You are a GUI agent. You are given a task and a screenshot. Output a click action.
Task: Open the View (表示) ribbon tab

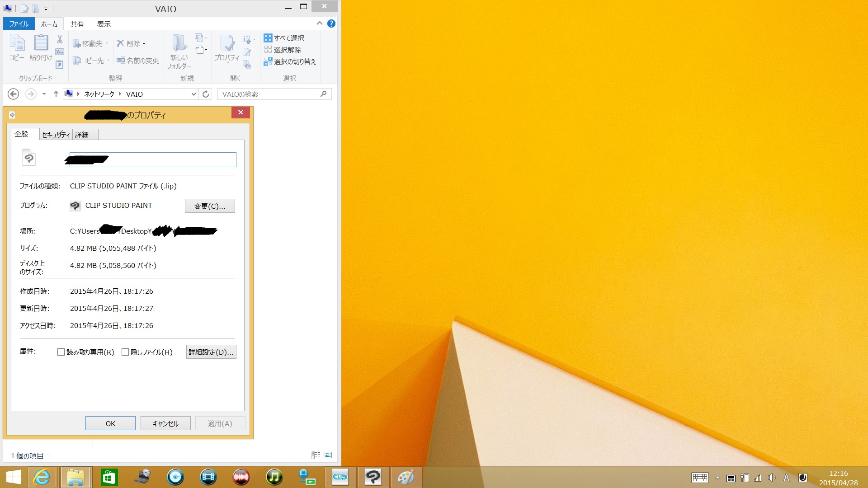(x=104, y=24)
